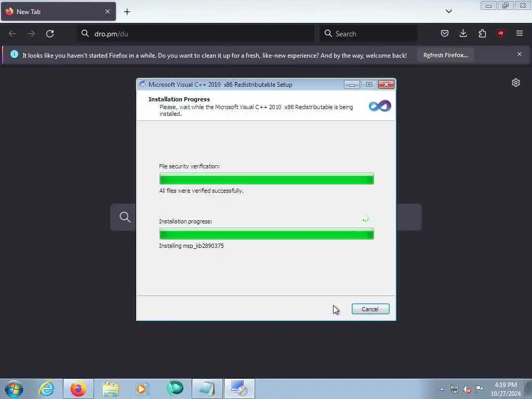532x399 pixels.
Task: Click the taskbar clock showing 4:19 PM
Action: pyautogui.click(x=506, y=389)
